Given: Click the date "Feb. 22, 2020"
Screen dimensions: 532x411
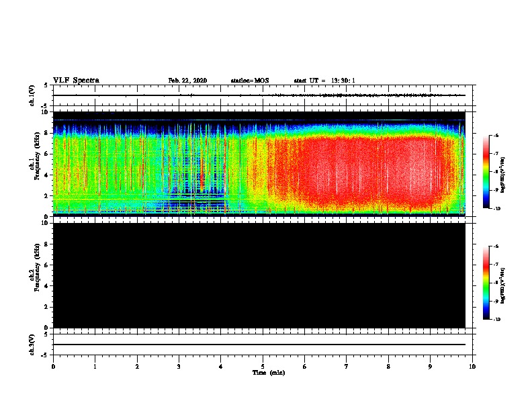Looking at the screenshot, I should (x=187, y=81).
